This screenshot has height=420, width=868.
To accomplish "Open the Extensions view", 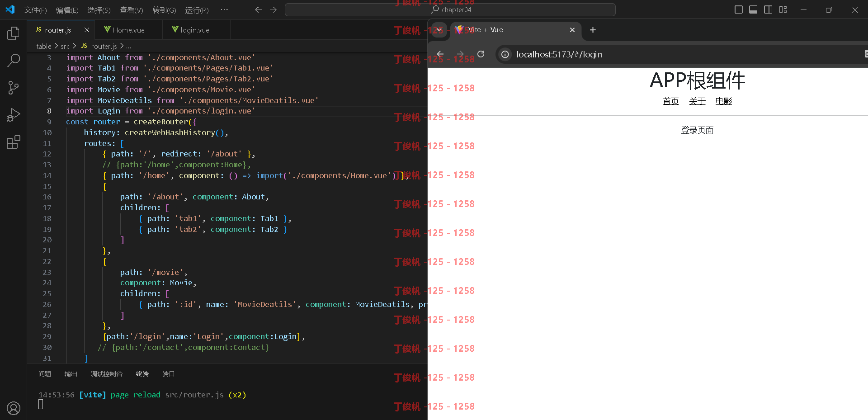I will pyautogui.click(x=14, y=142).
